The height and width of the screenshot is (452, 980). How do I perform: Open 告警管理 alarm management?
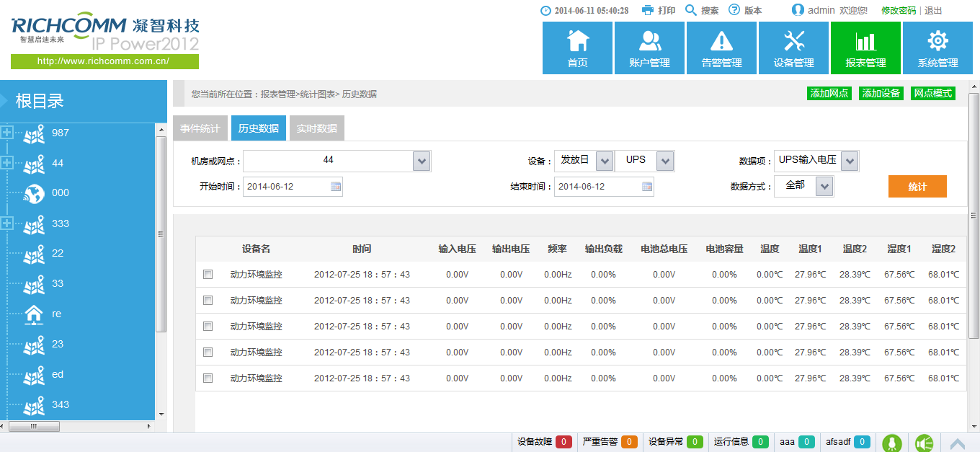click(x=721, y=48)
